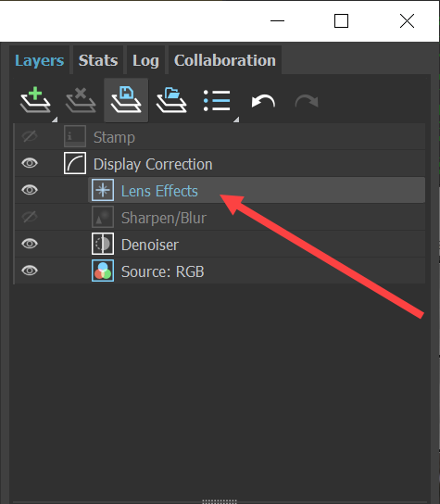Open the Stats tab
The height and width of the screenshot is (504, 440).
98,60
